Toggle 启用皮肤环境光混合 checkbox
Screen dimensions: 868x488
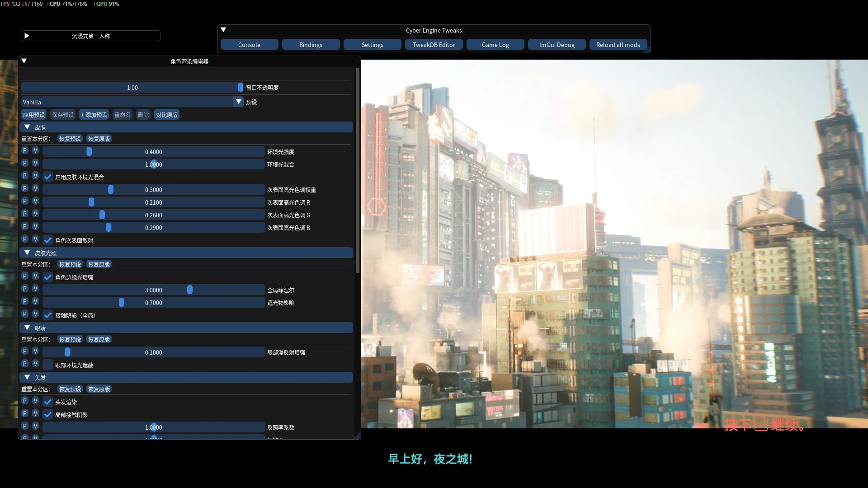tap(48, 177)
